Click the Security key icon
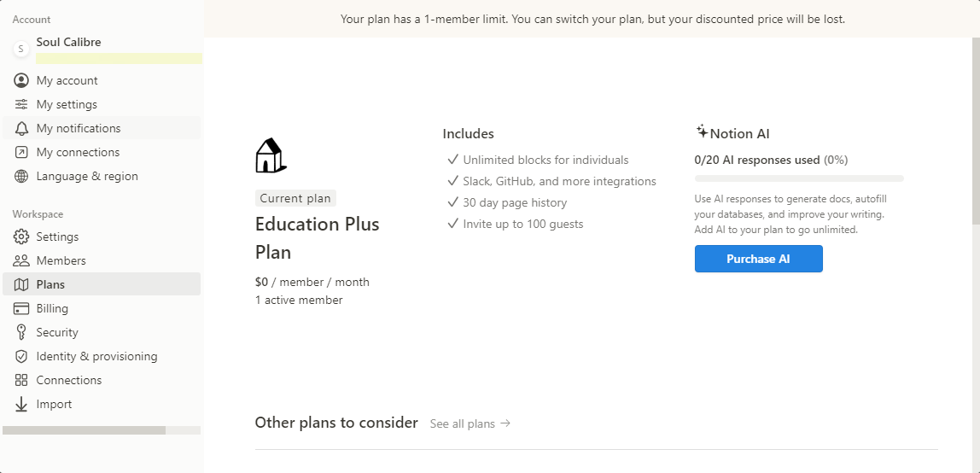The image size is (980, 473). tap(21, 332)
